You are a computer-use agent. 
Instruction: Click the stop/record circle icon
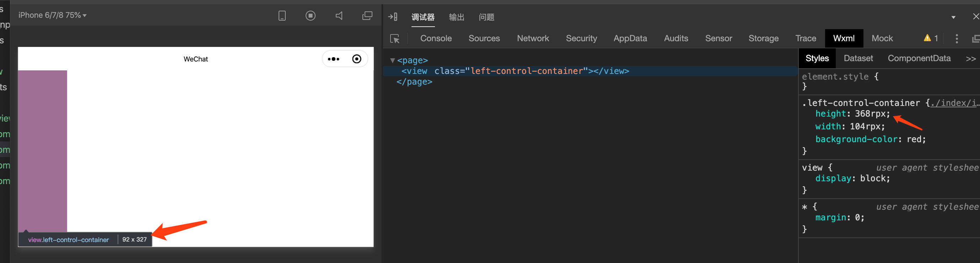pos(311,16)
